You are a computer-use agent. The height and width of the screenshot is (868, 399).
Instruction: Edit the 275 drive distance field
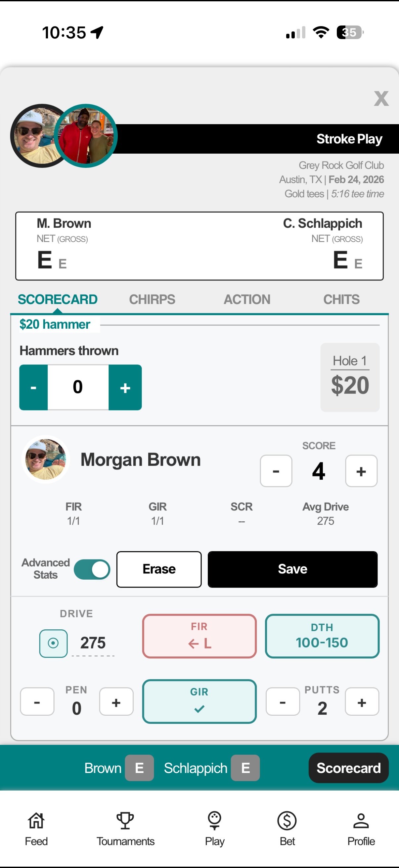coord(93,643)
